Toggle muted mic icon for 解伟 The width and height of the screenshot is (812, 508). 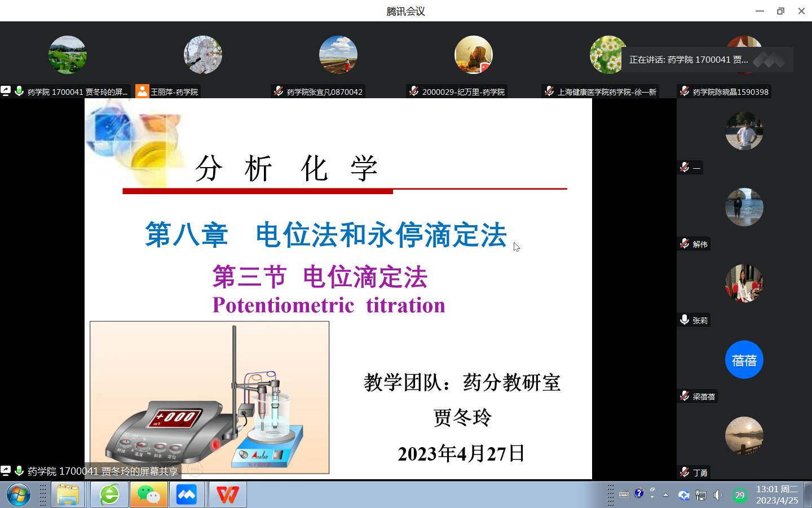[685, 244]
